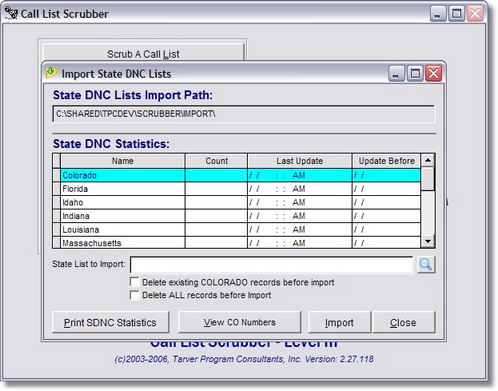Select the Idaho row

tap(237, 203)
